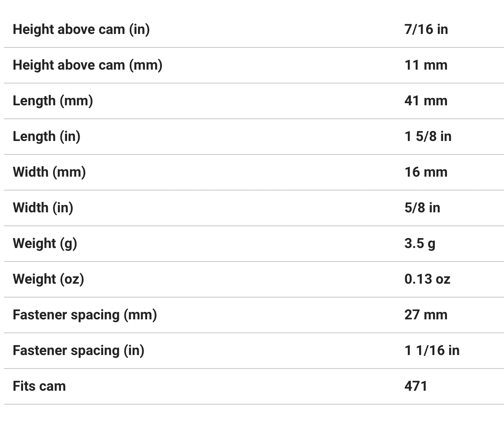Select the 16 mm width value
The image size is (504, 429).
(426, 172)
